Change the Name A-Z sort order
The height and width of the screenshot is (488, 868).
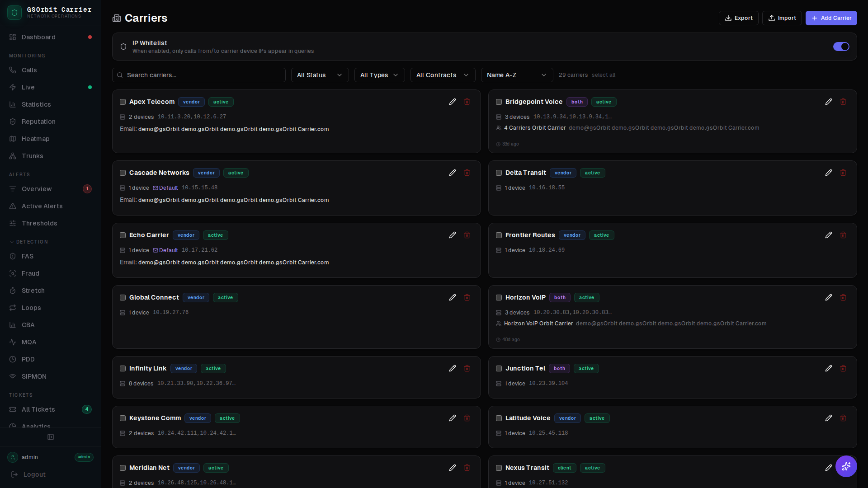click(x=516, y=75)
